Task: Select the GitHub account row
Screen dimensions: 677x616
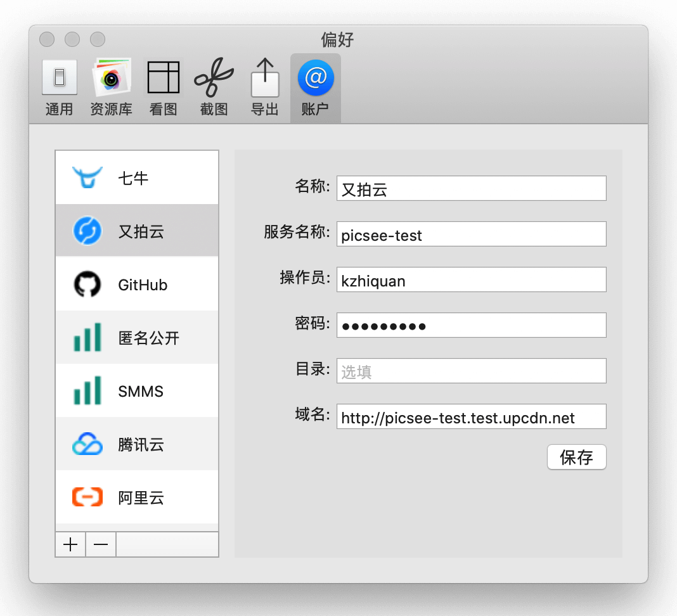Action: point(137,284)
